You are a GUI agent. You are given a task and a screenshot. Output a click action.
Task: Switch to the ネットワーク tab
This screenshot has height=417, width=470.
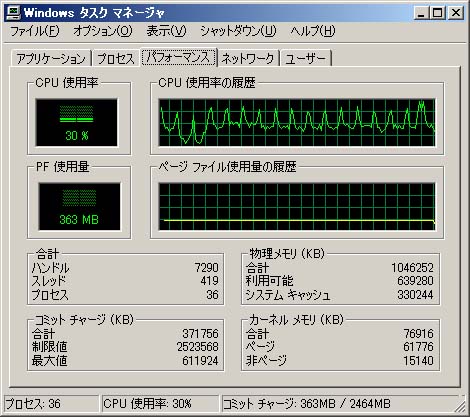248,58
